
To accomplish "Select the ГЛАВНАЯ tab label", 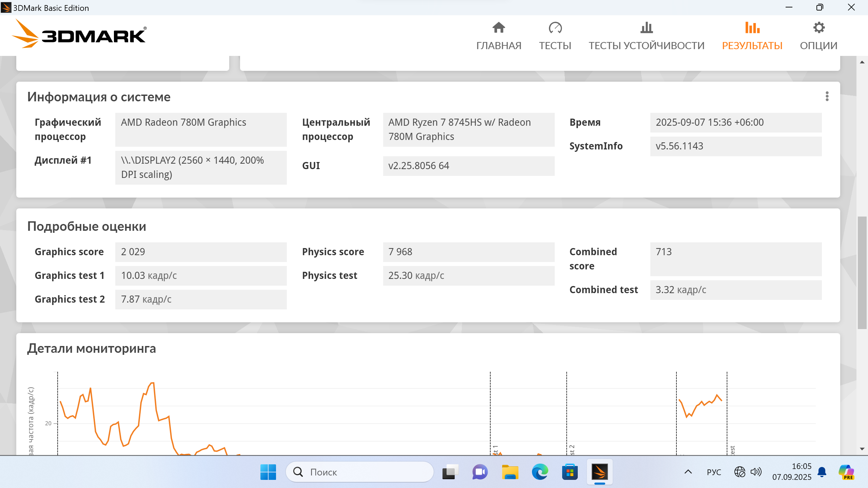I will [x=499, y=46].
